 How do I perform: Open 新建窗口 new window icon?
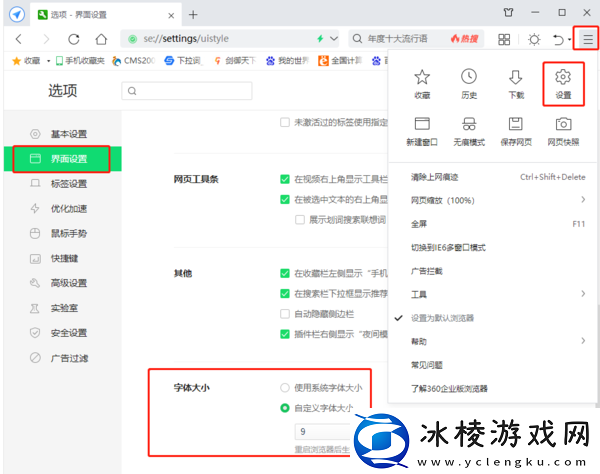click(422, 132)
